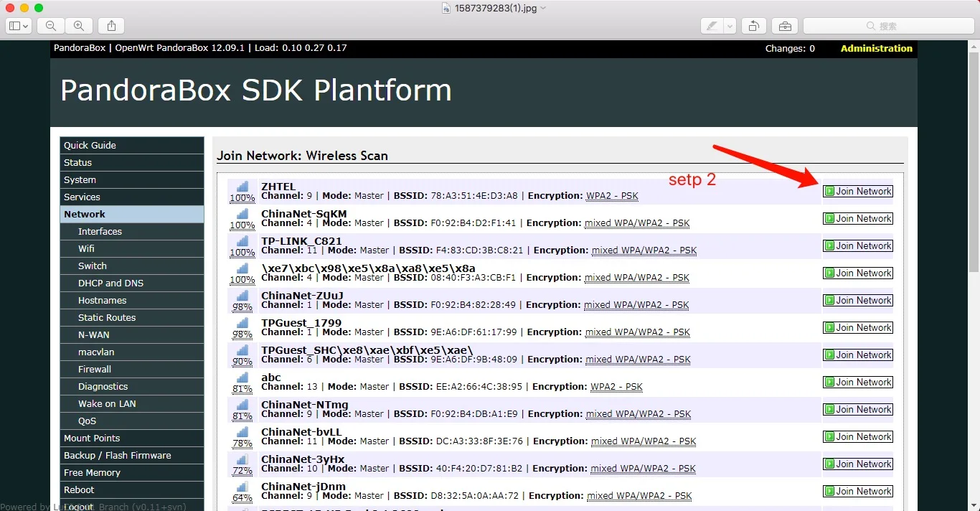
Task: Click the WPA2 - PSK encryption for ZHTEL
Action: [x=612, y=195]
